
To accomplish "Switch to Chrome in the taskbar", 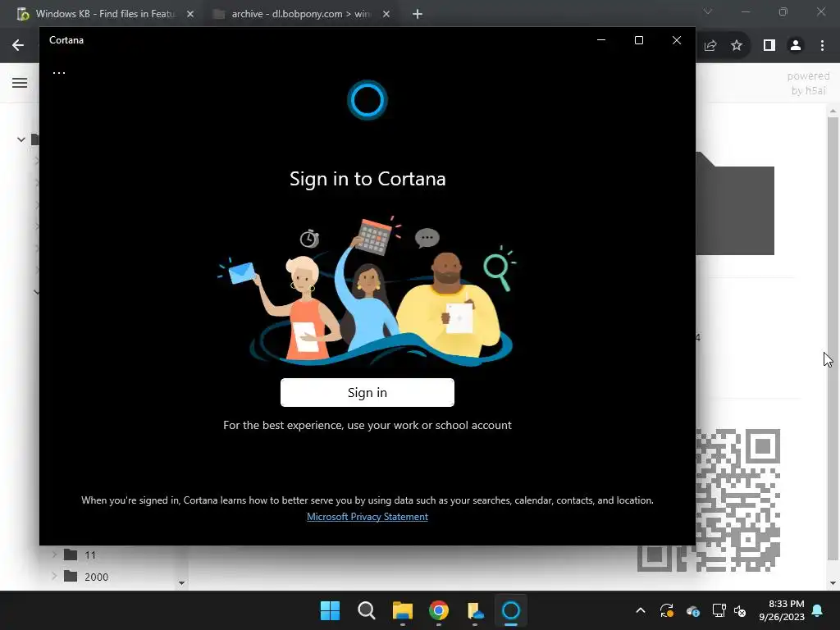I will (x=439, y=610).
